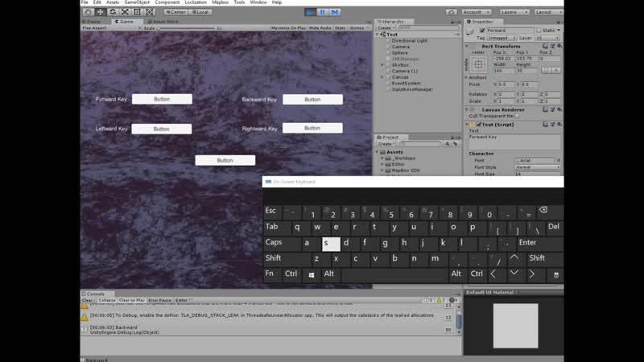Open the Account dropdown
The height and width of the screenshot is (362, 644).
(x=477, y=12)
